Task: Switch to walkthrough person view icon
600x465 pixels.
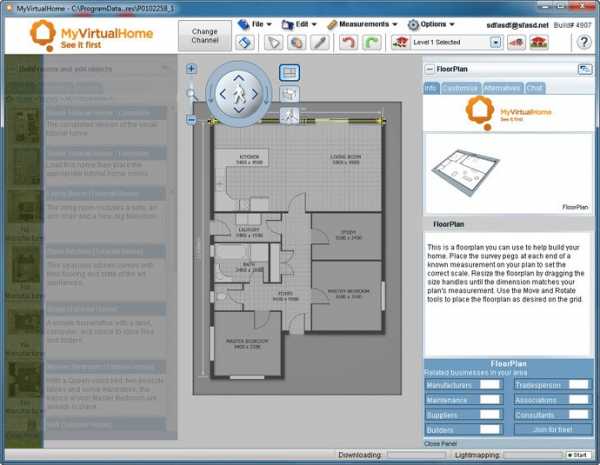Action: point(289,115)
